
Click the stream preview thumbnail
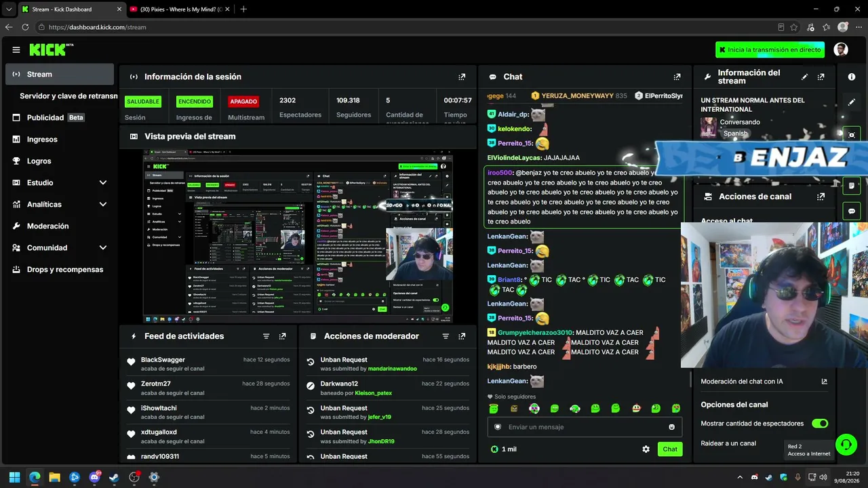[298, 237]
